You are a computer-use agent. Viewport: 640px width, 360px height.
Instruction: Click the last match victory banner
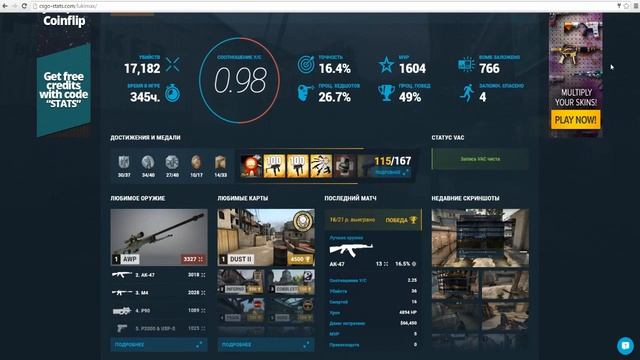click(x=373, y=220)
